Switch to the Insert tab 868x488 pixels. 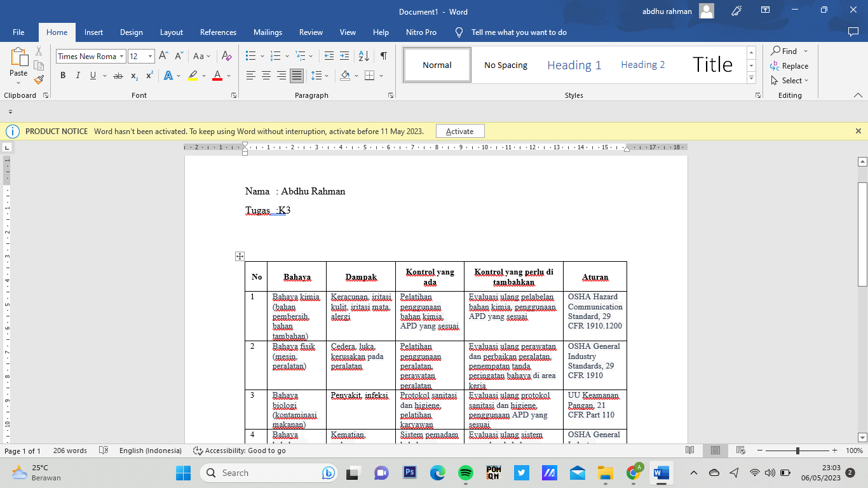[93, 32]
